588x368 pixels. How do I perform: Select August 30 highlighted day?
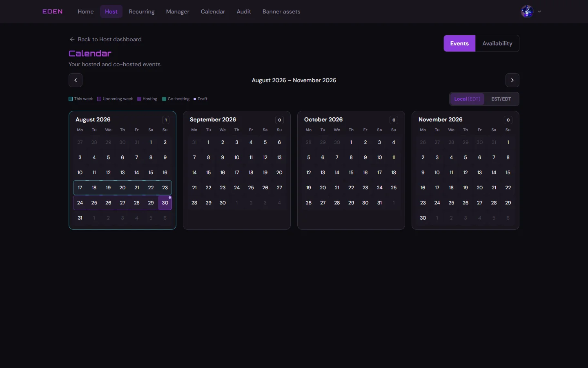tap(165, 203)
